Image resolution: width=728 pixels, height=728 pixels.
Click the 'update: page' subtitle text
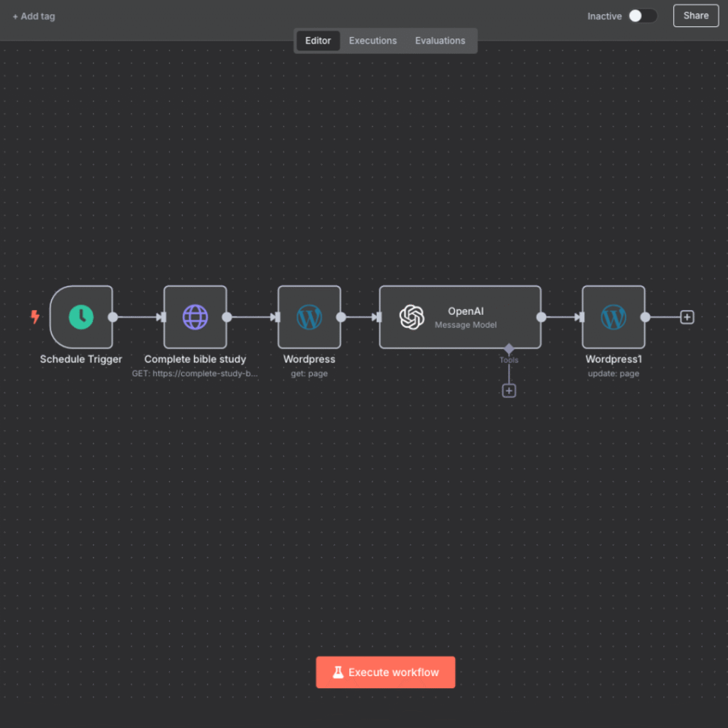tap(614, 374)
